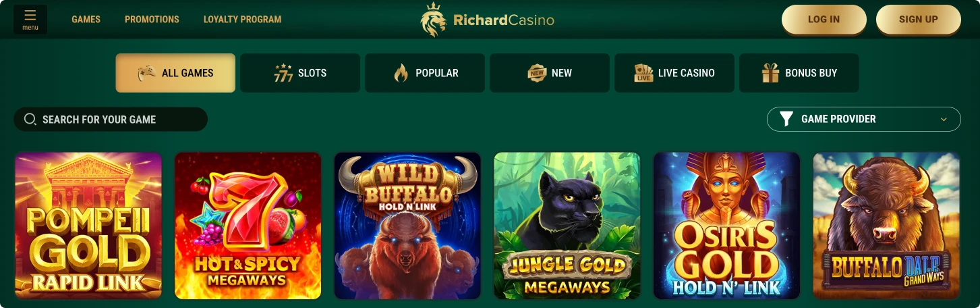Click the funnel filter icon

pyautogui.click(x=786, y=119)
